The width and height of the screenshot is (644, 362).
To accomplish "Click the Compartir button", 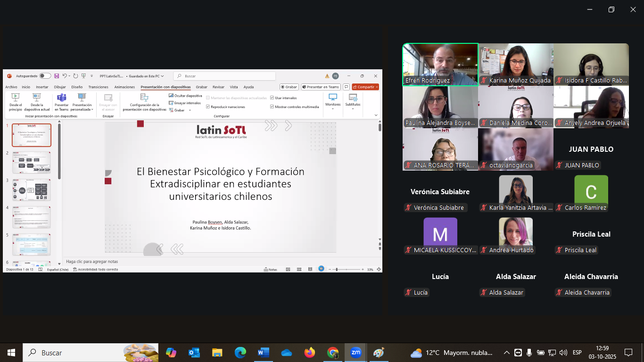I will point(365,87).
